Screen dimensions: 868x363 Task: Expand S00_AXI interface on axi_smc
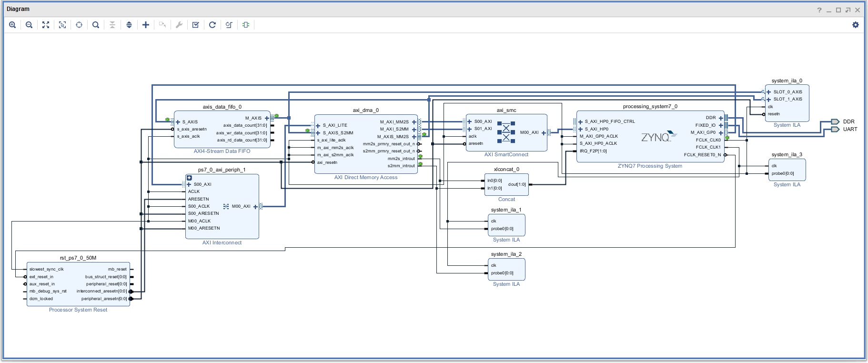(470, 121)
